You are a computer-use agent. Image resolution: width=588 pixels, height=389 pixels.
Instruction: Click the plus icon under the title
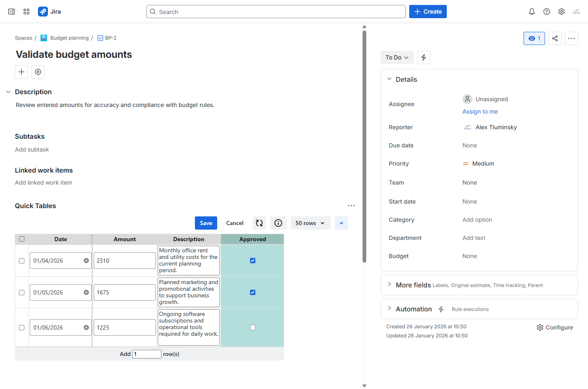21,72
